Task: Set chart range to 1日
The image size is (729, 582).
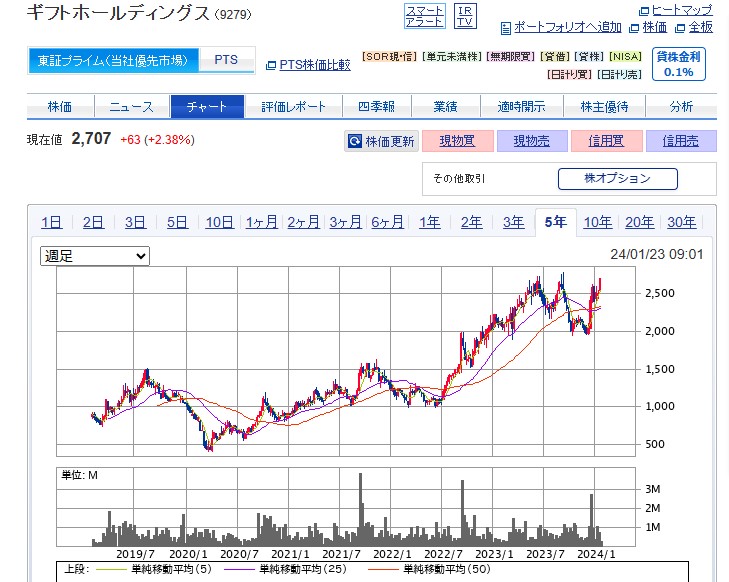Action: [52, 222]
